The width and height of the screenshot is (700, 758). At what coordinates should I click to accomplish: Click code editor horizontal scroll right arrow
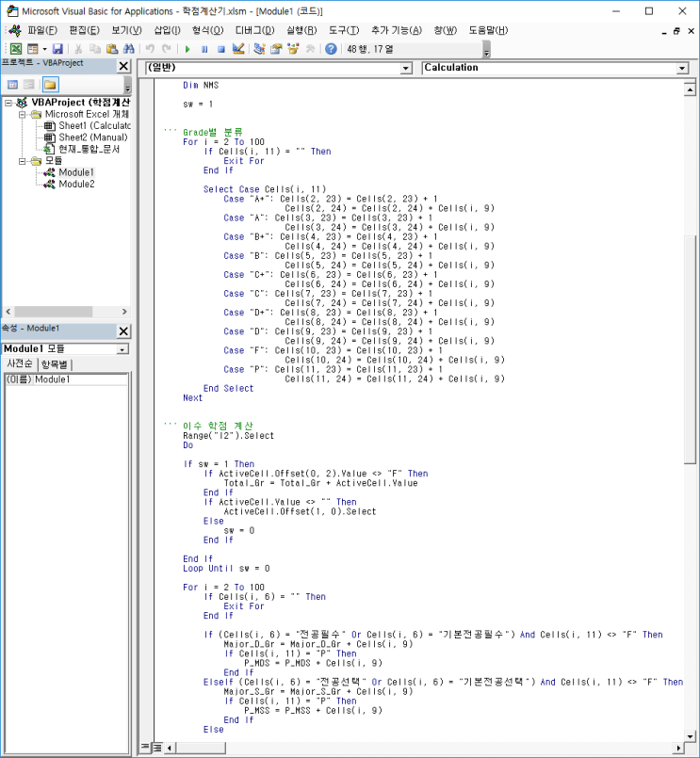[x=678, y=748]
